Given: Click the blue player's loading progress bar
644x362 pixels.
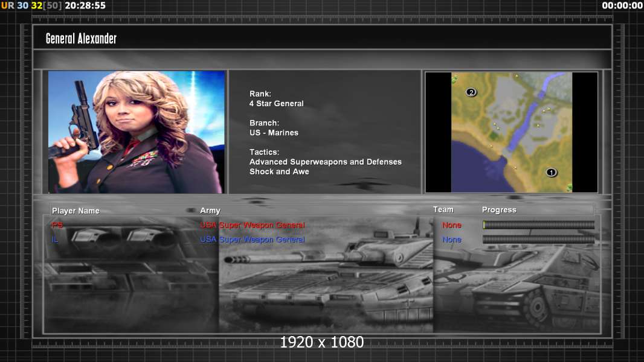Looking at the screenshot, I should coord(538,240).
